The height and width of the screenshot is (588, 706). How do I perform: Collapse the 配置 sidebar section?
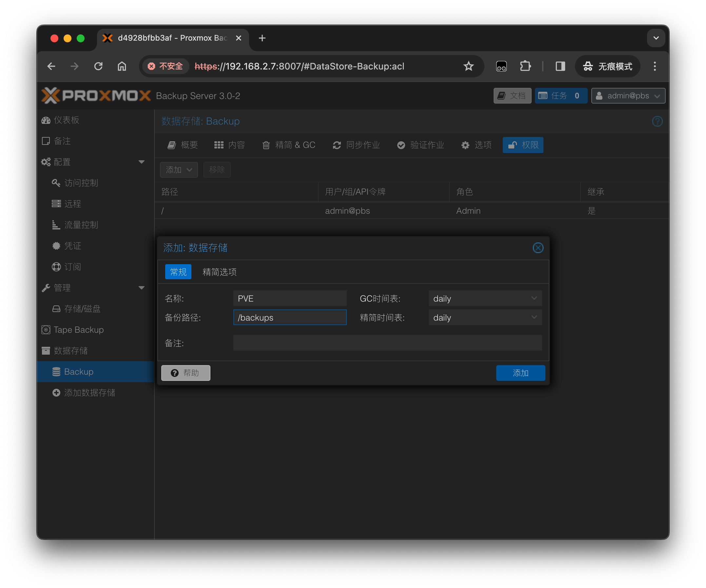pos(142,162)
